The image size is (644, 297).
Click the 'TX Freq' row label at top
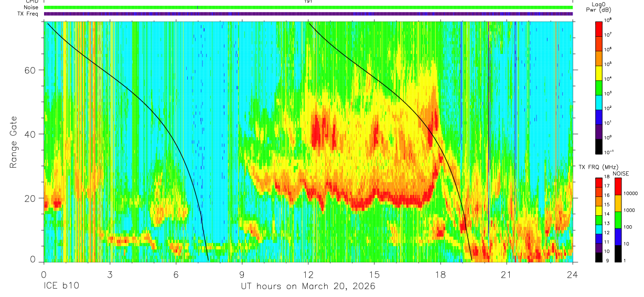(x=27, y=14)
